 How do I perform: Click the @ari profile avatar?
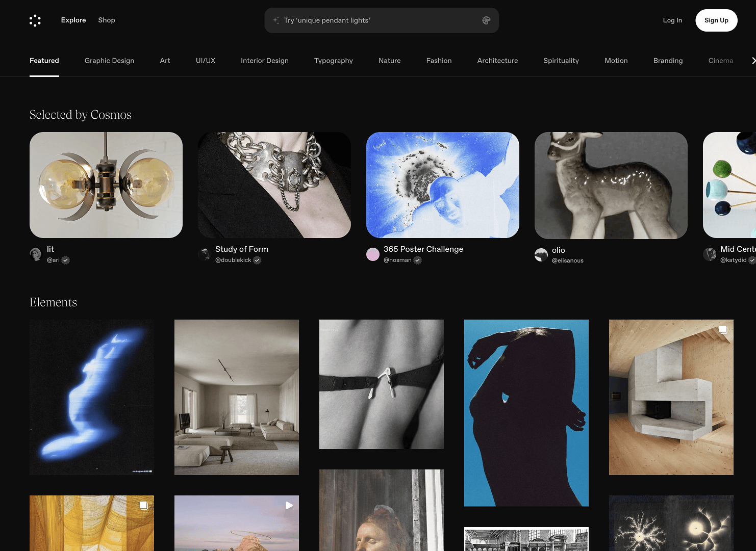tap(36, 254)
